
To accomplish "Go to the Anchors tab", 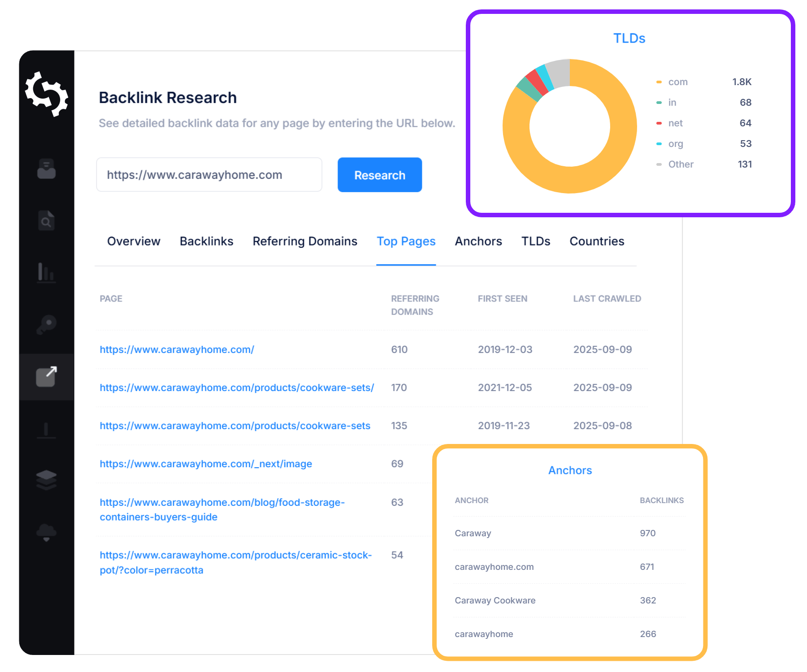I will tap(478, 241).
